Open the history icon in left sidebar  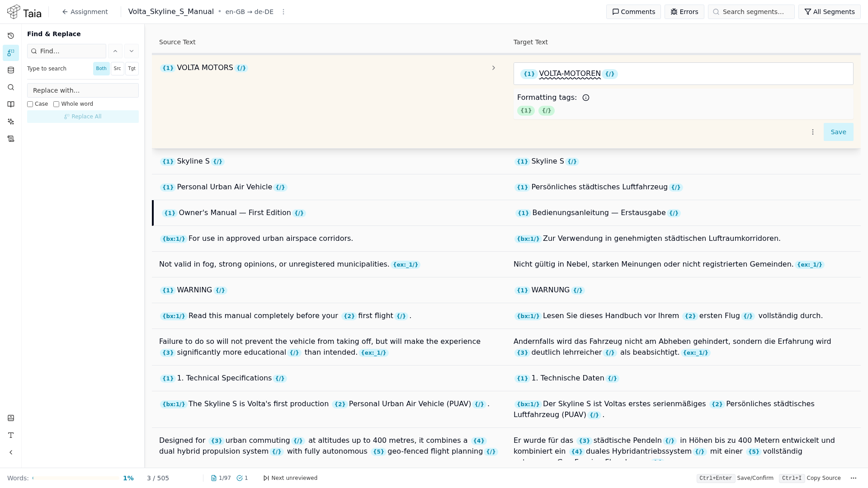coord(11,36)
